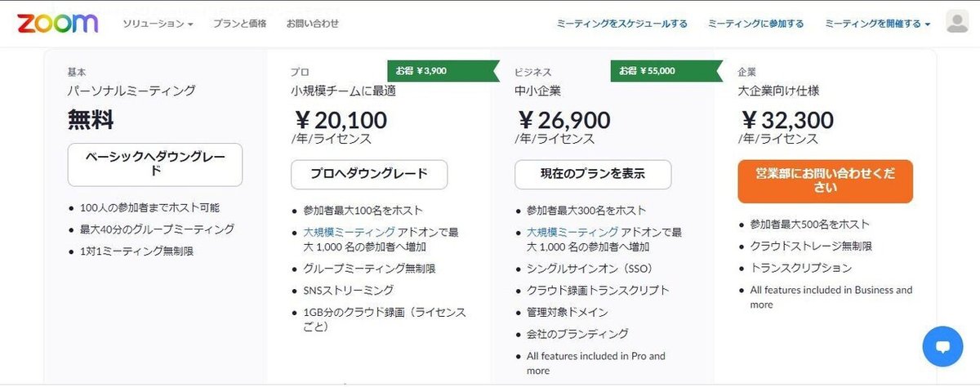
Task: Expand the ソリューション dropdown menu
Action: point(158,24)
